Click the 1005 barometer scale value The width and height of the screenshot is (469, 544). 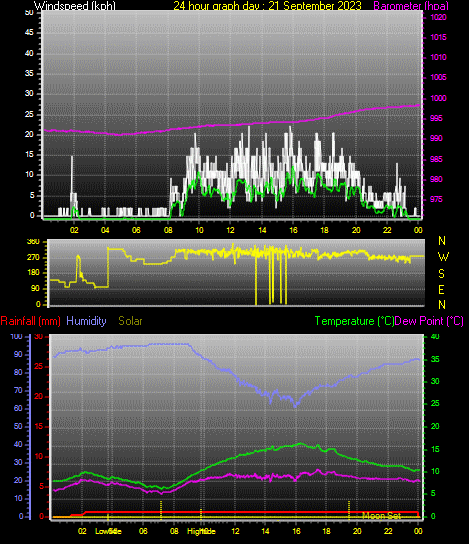pyautogui.click(x=438, y=77)
